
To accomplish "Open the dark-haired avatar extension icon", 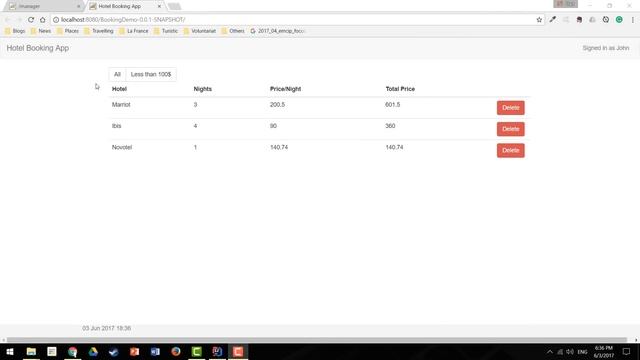I will (579, 20).
